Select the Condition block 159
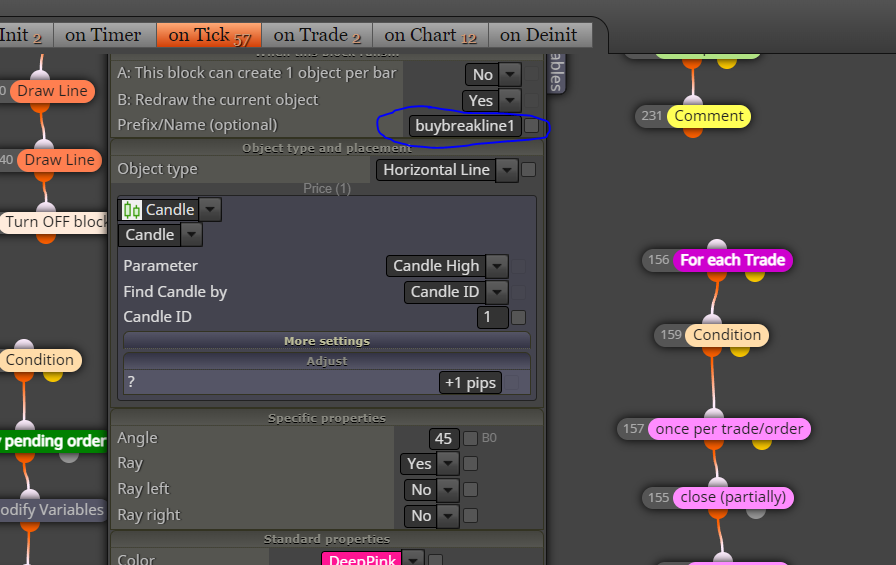This screenshot has width=896, height=565. (x=727, y=335)
